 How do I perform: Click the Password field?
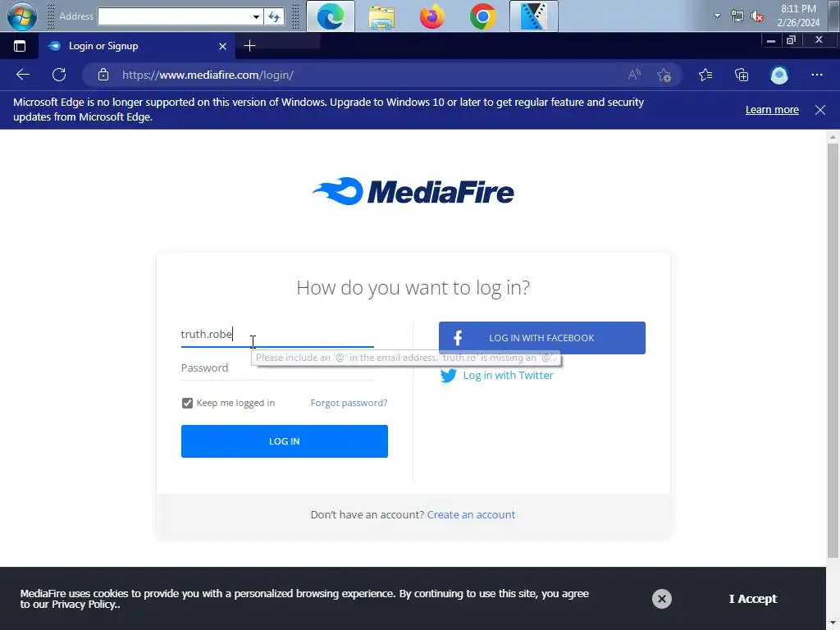pyautogui.click(x=277, y=368)
